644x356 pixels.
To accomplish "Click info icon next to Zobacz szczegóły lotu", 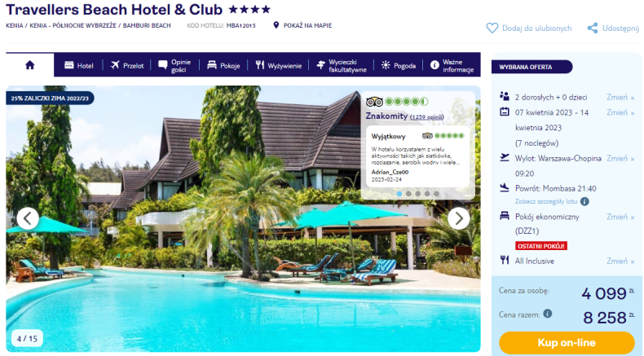I will (584, 201).
